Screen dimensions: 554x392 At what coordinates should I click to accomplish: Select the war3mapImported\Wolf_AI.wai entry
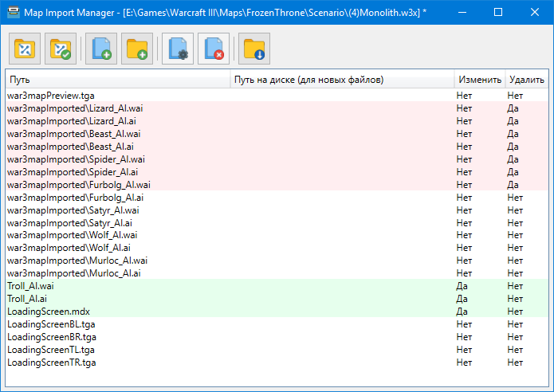coord(277,235)
